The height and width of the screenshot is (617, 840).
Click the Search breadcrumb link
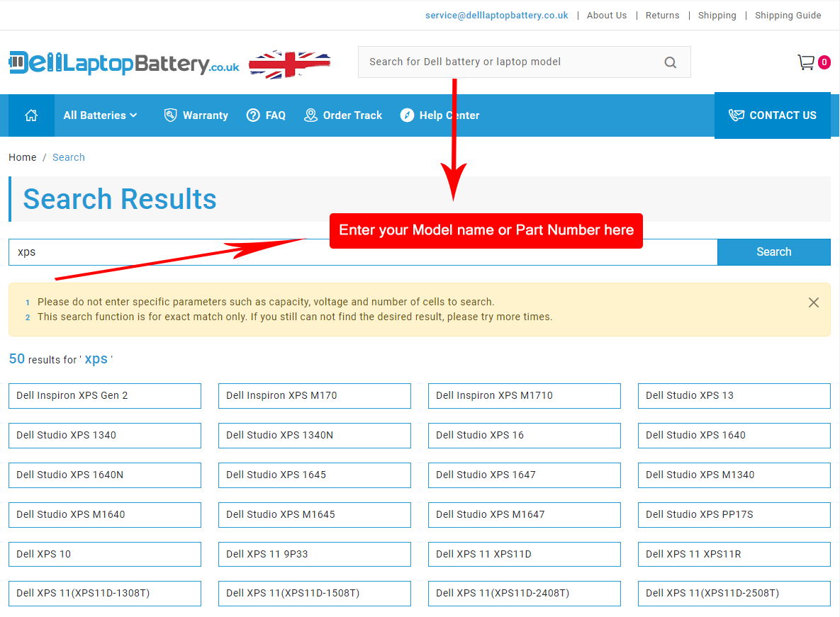click(x=69, y=157)
